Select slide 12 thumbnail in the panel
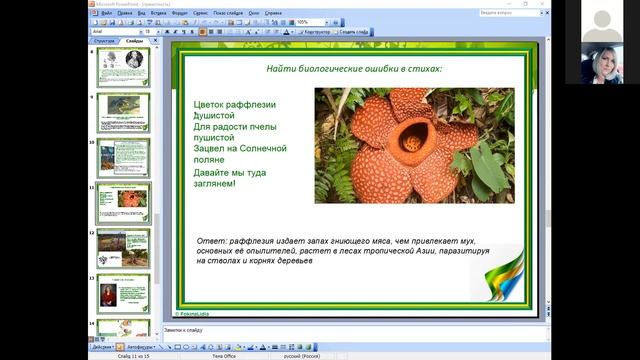This screenshot has width=640, height=360. tap(123, 248)
